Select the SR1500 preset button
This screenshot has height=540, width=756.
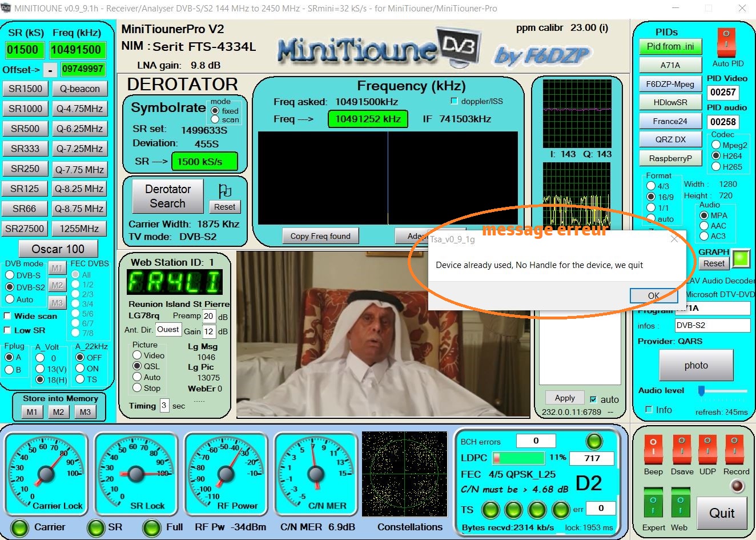[x=25, y=89]
